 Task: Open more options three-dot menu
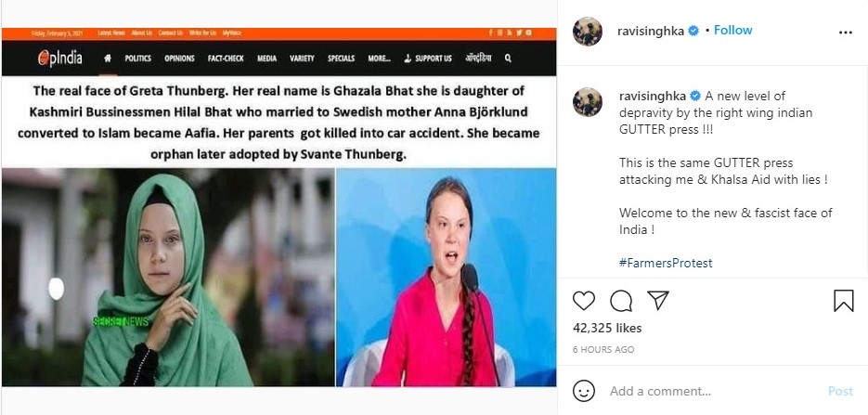coord(846,32)
